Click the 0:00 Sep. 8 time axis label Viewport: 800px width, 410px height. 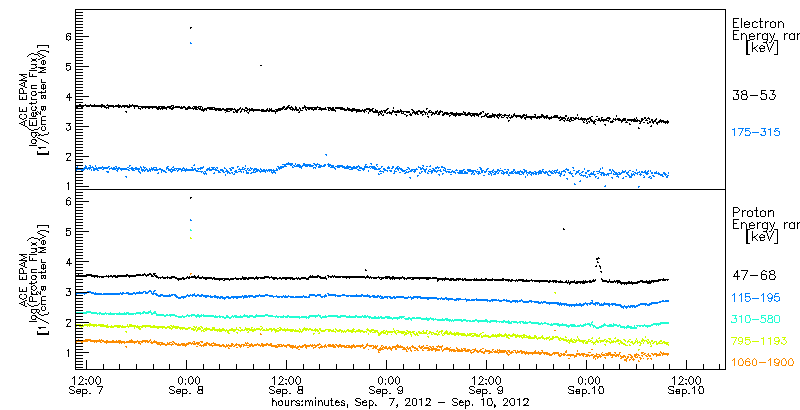coord(186,386)
